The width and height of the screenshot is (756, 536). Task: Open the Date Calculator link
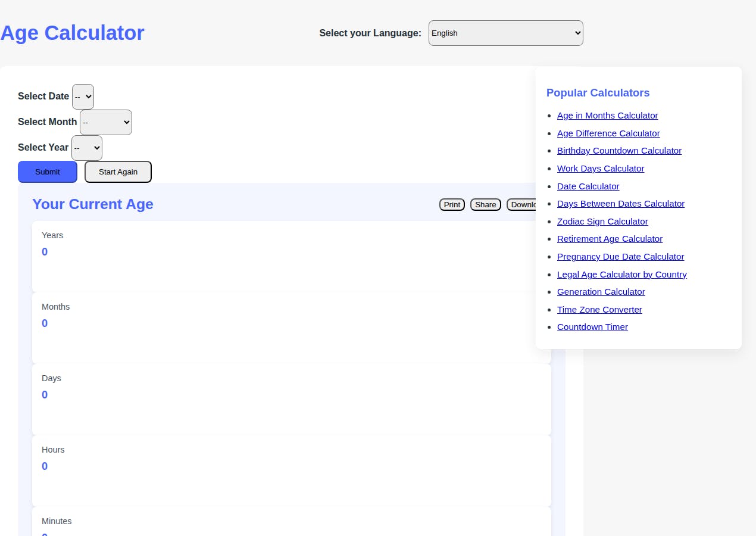click(588, 186)
